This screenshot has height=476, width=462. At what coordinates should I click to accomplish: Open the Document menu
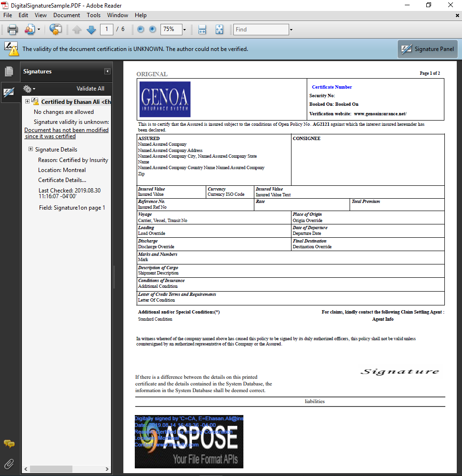[67, 15]
